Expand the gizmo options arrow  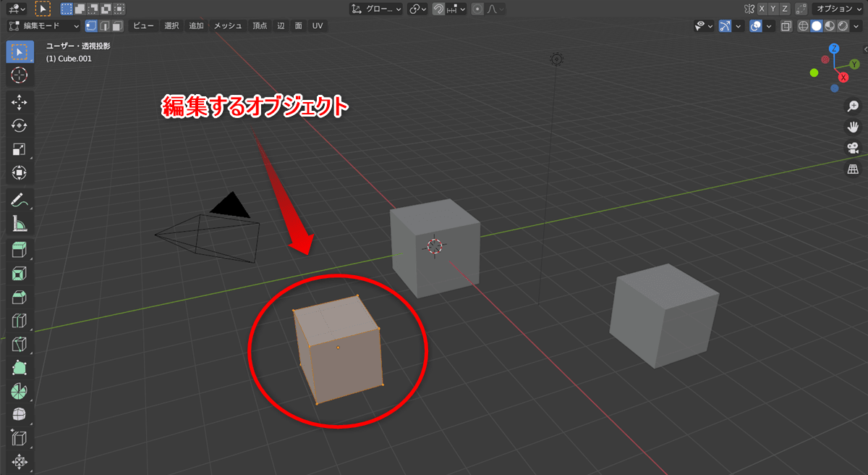pyautogui.click(x=739, y=26)
